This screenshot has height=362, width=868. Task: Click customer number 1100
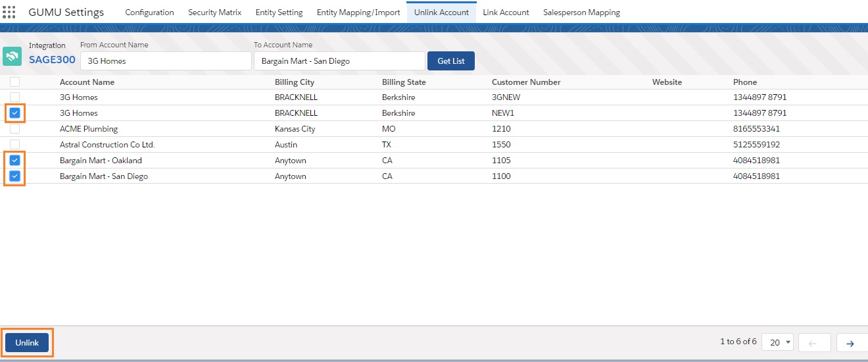click(501, 176)
